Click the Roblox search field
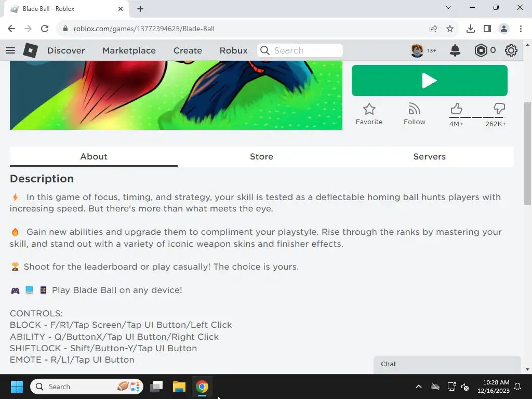 click(x=300, y=50)
